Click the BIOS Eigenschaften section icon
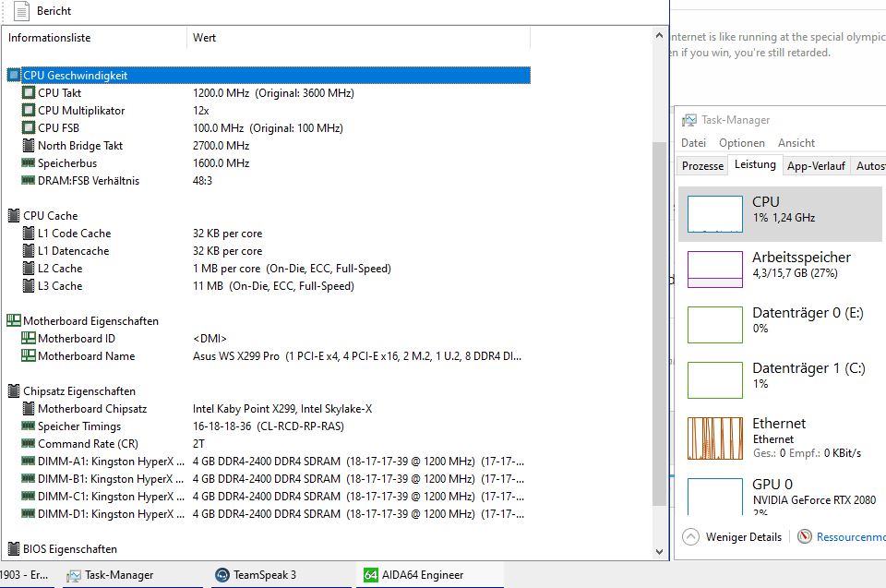The image size is (886, 588). tap(14, 549)
